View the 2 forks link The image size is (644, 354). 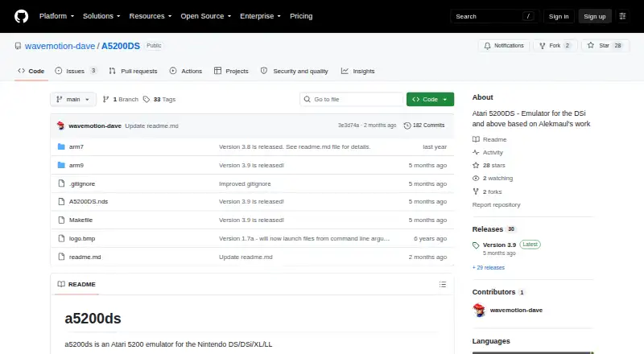pyautogui.click(x=487, y=191)
